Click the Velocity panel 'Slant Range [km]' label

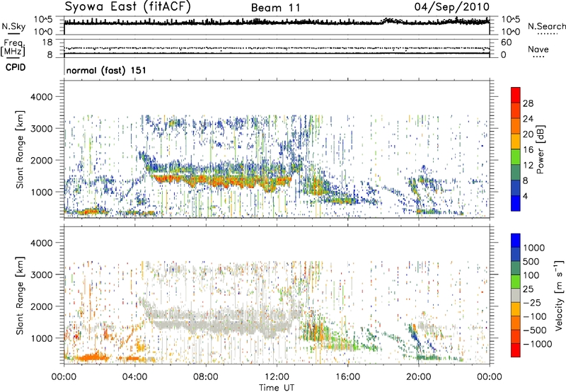20,296
